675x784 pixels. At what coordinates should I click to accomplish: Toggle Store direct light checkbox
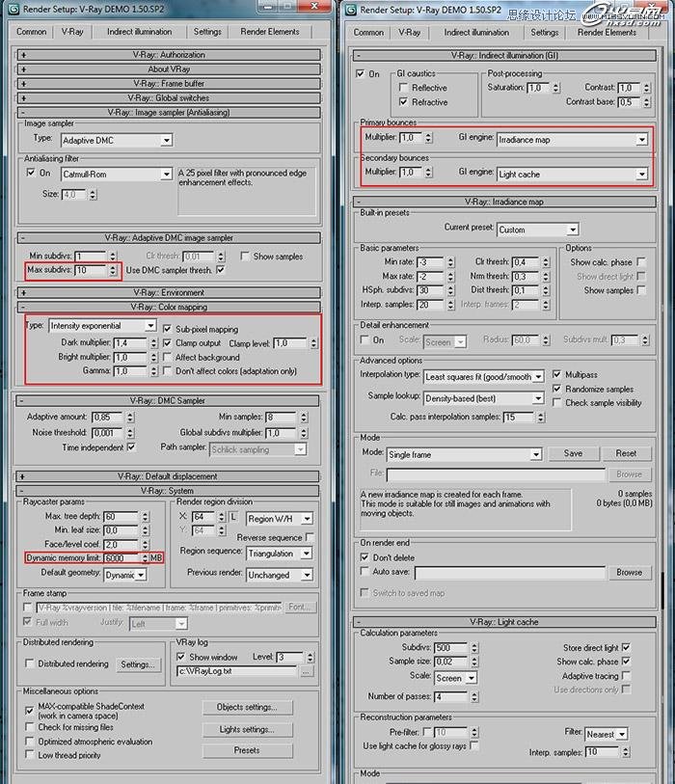coord(626,647)
